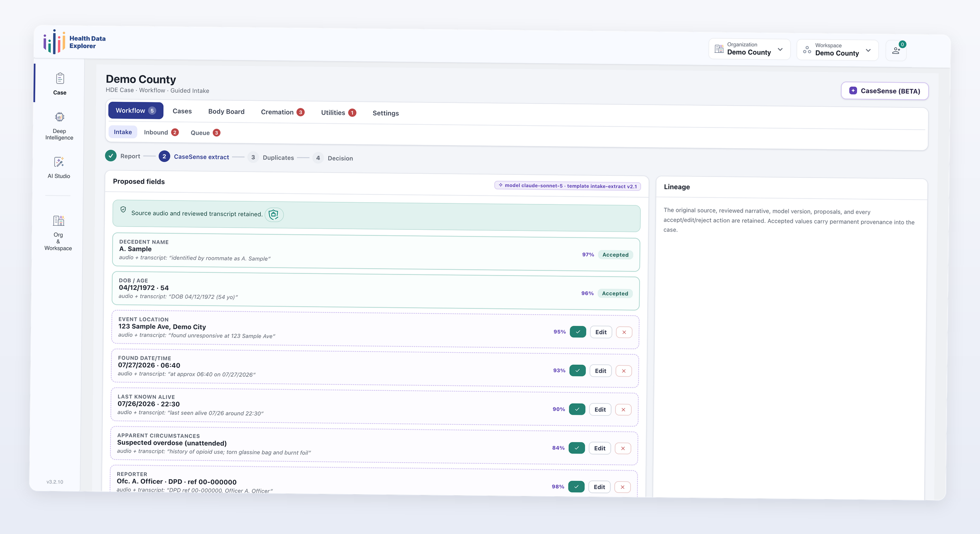The width and height of the screenshot is (980, 534).
Task: Open Org & Workspace sidebar item
Action: point(58,233)
